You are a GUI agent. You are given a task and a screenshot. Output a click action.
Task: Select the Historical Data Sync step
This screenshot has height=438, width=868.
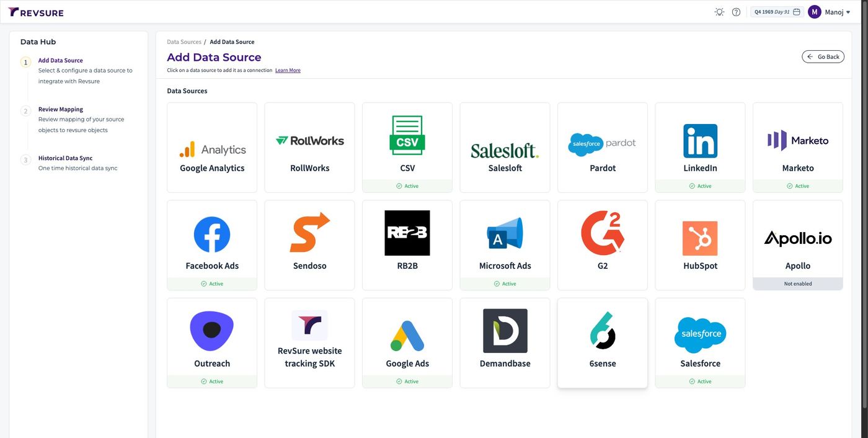click(x=65, y=158)
